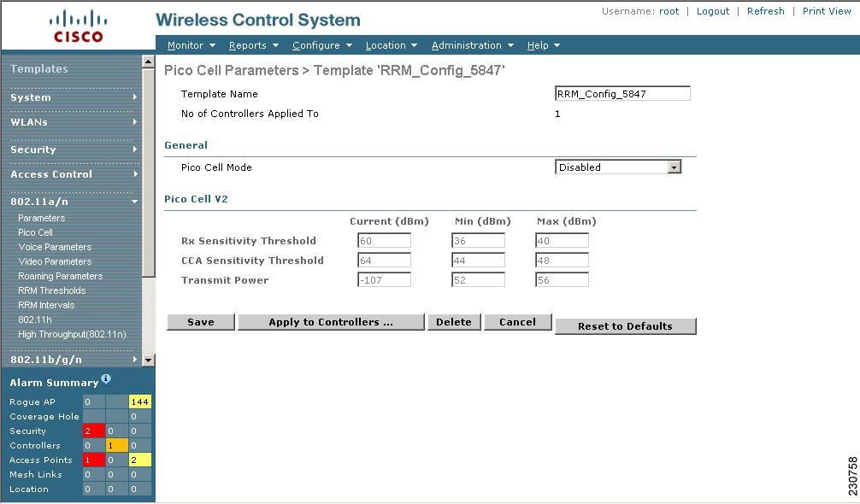This screenshot has width=860, height=504.
Task: Click the Save button
Action: (x=201, y=322)
